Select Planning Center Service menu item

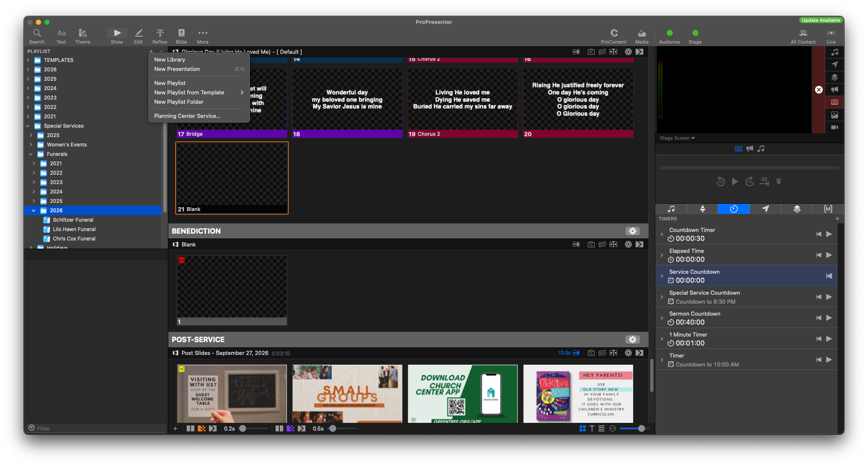199,116
